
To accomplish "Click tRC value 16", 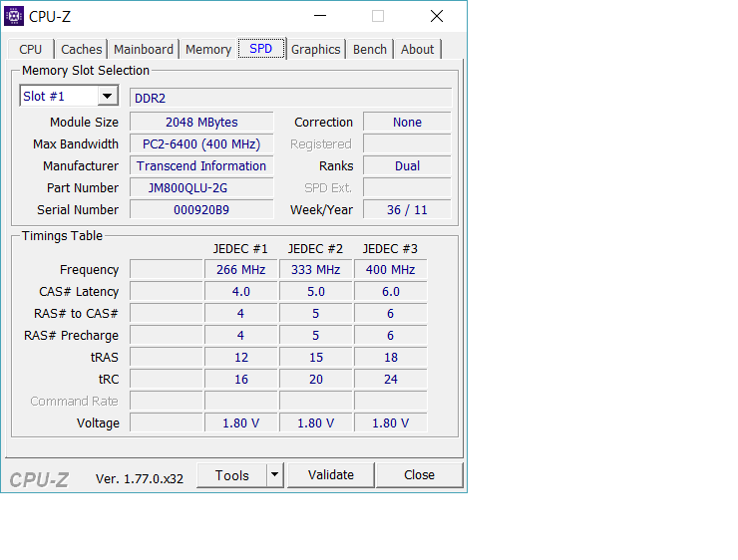I will coord(241,380).
